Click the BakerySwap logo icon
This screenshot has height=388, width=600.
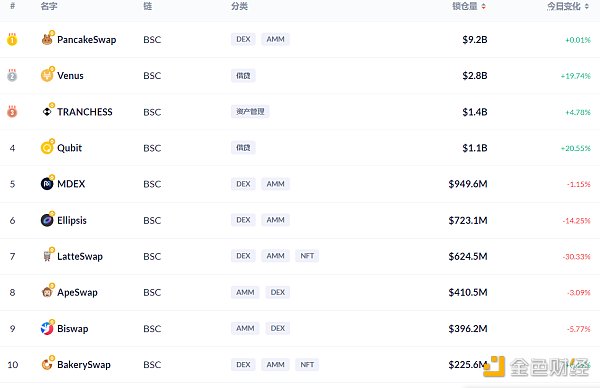pyautogui.click(x=47, y=364)
